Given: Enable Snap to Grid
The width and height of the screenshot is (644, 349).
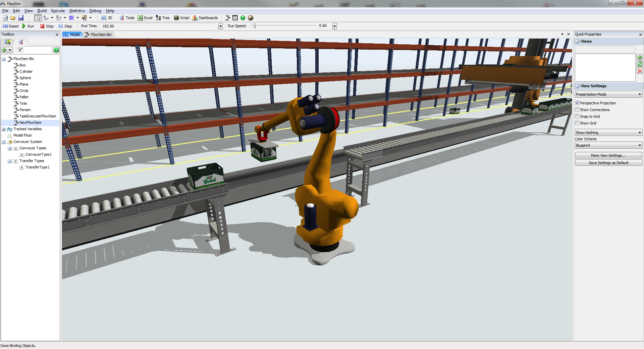Looking at the screenshot, I should coord(577,116).
